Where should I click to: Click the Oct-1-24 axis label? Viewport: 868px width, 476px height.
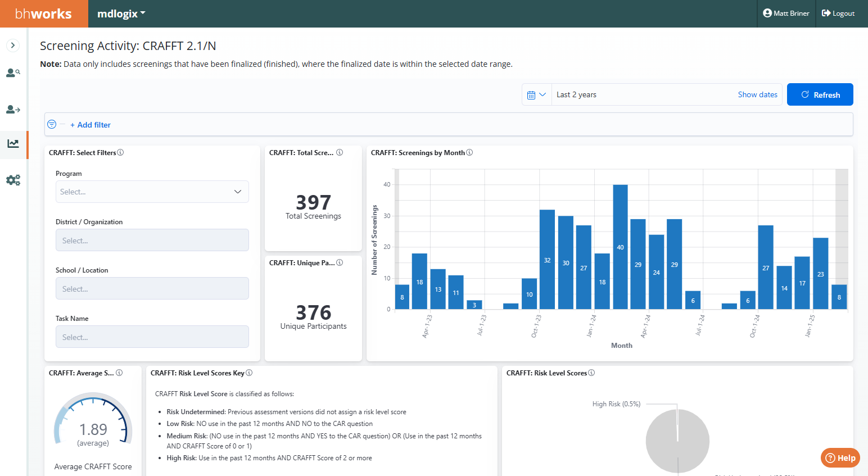(x=755, y=326)
